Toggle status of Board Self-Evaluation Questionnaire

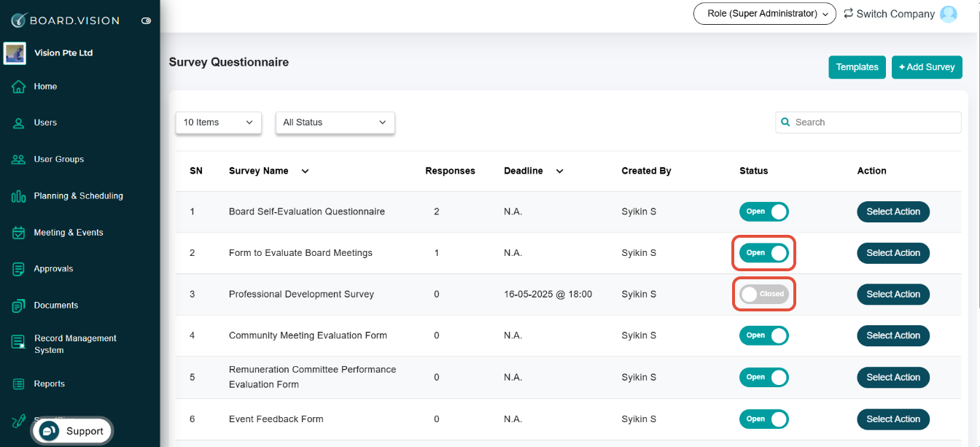pyautogui.click(x=763, y=211)
